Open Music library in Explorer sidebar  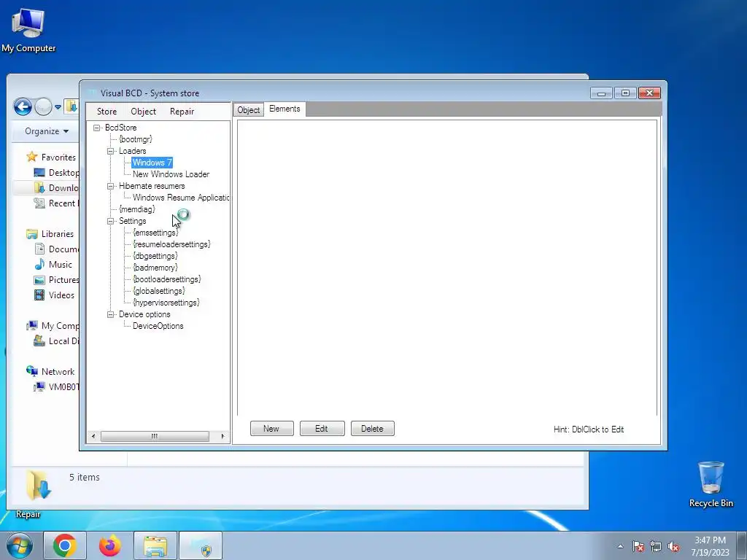click(x=53, y=265)
